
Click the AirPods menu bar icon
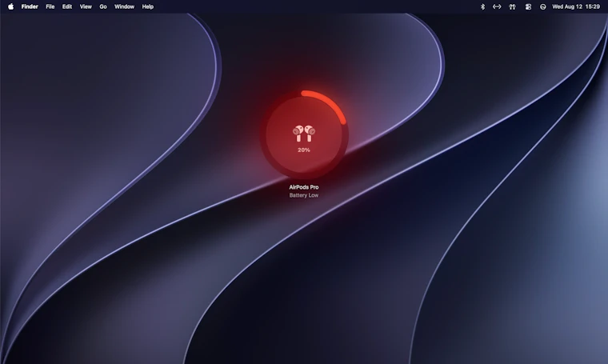click(512, 6)
